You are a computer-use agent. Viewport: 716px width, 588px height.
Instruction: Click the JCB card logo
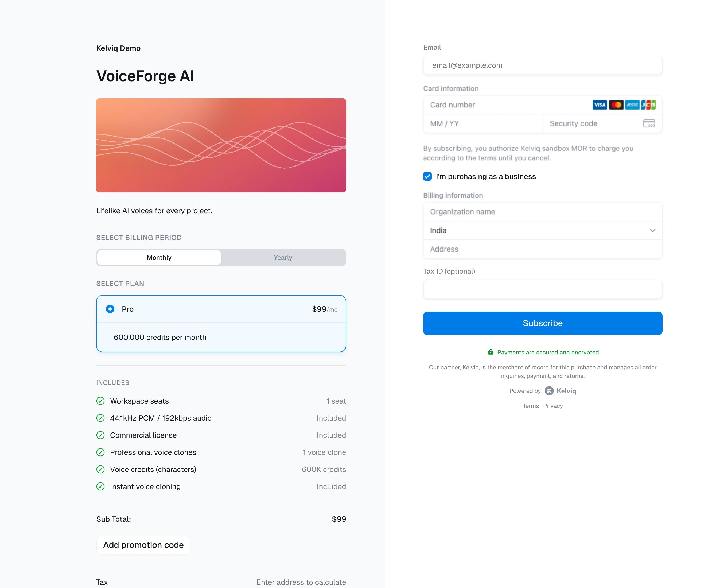[x=648, y=105]
